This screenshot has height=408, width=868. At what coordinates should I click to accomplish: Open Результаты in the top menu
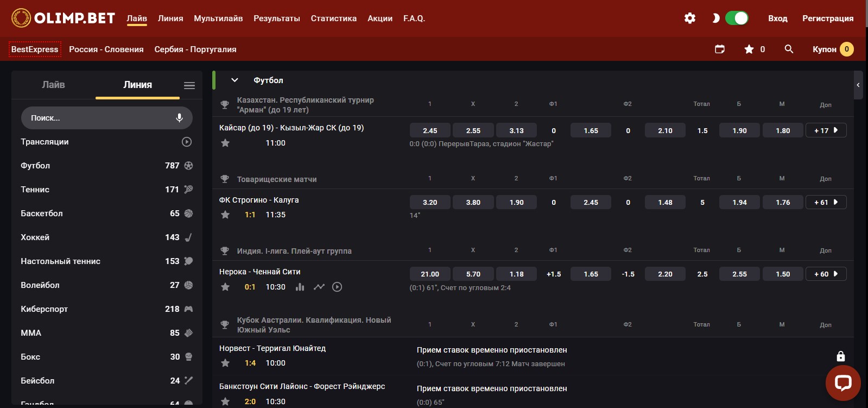point(277,18)
